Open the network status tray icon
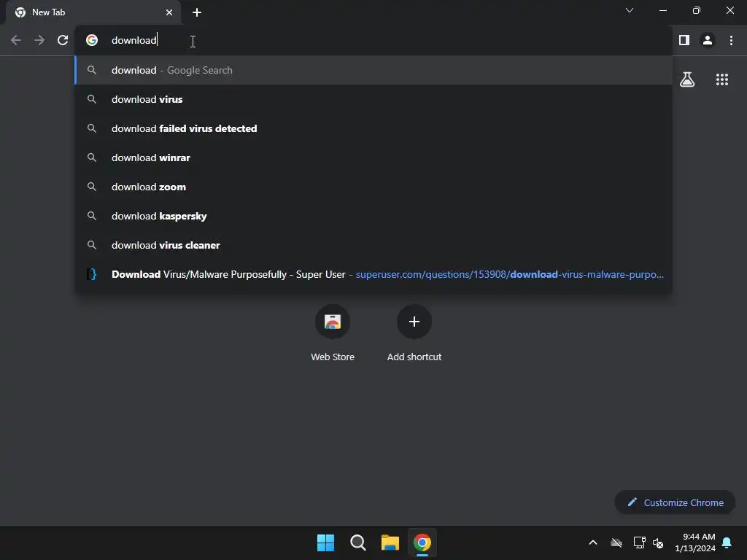Viewport: 747px width, 560px height. (x=639, y=542)
